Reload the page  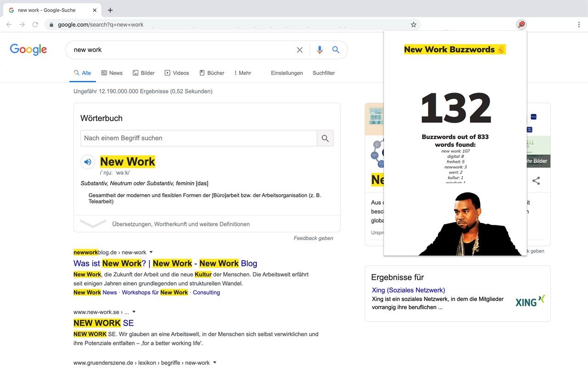tap(35, 24)
